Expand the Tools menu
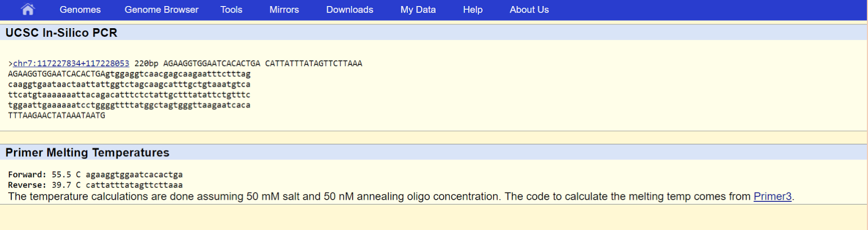This screenshot has width=868, height=230. coord(231,10)
